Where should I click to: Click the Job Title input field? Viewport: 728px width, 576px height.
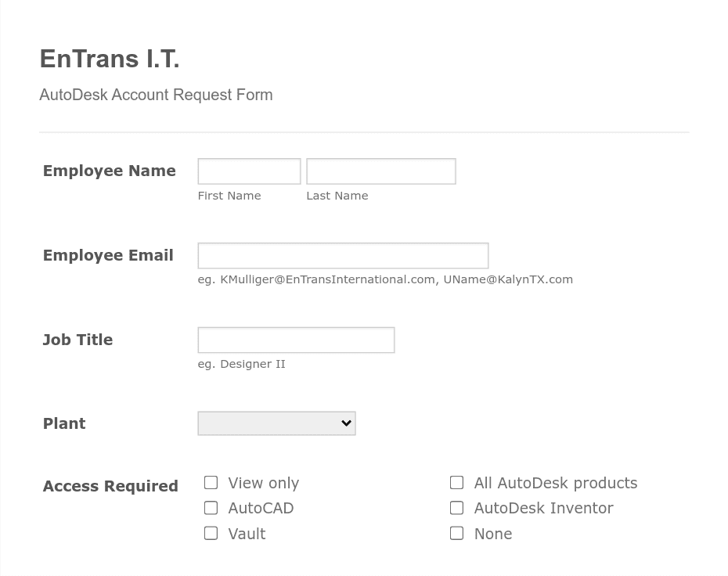(x=296, y=340)
